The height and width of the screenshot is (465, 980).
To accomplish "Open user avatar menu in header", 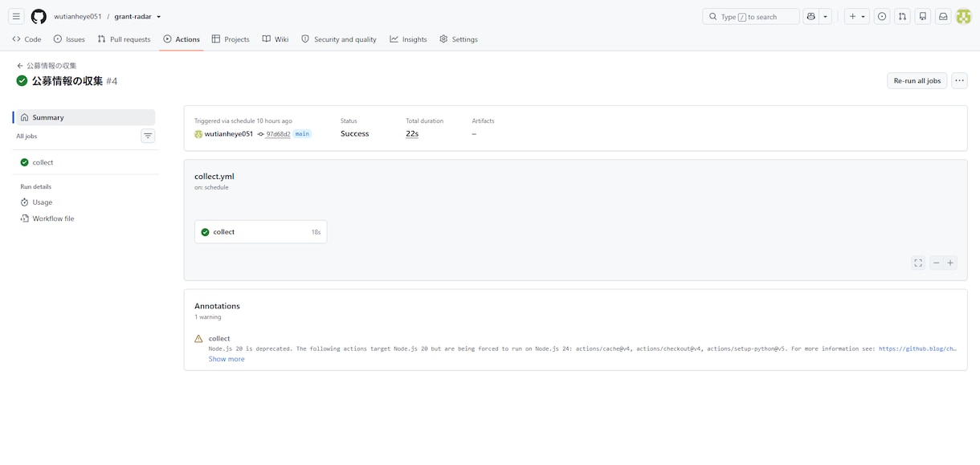I will click(963, 16).
